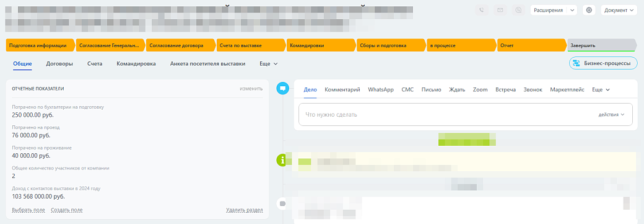The width and height of the screenshot is (644, 224).
Task: Open the Расширения button
Action: [548, 11]
